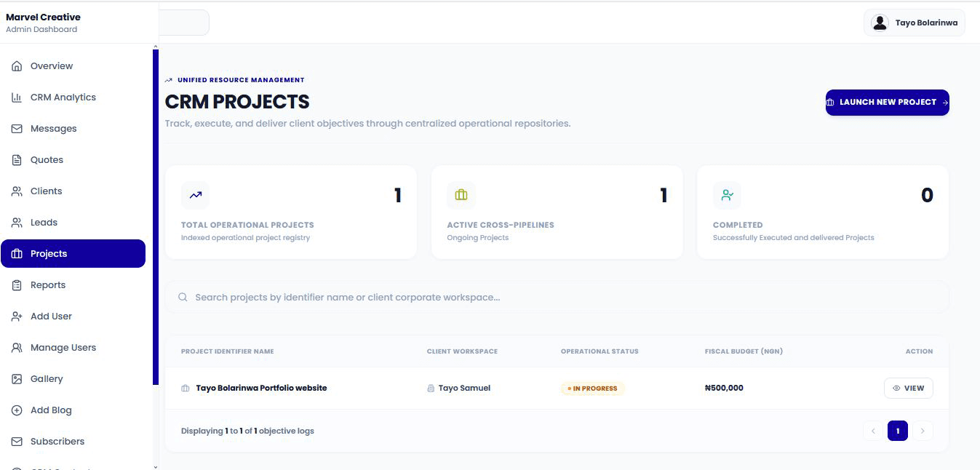This screenshot has width=980, height=470.
Task: Click the user-check icon in Completed card
Action: (x=727, y=195)
